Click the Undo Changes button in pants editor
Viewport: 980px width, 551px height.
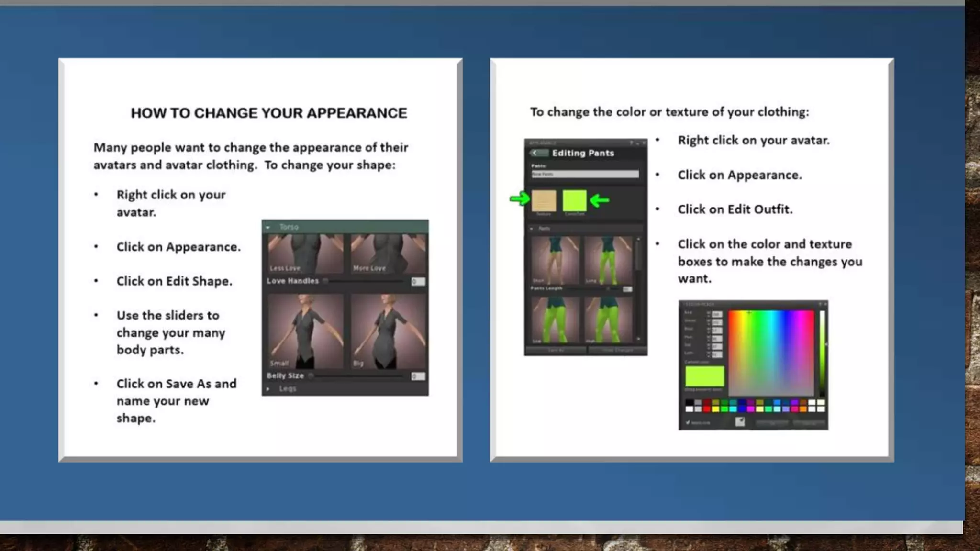pos(617,351)
